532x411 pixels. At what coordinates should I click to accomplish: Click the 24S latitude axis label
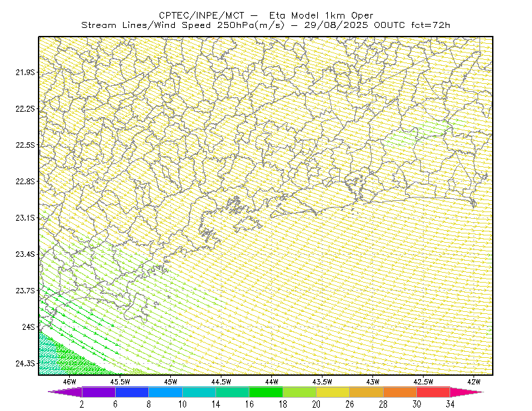coord(29,327)
